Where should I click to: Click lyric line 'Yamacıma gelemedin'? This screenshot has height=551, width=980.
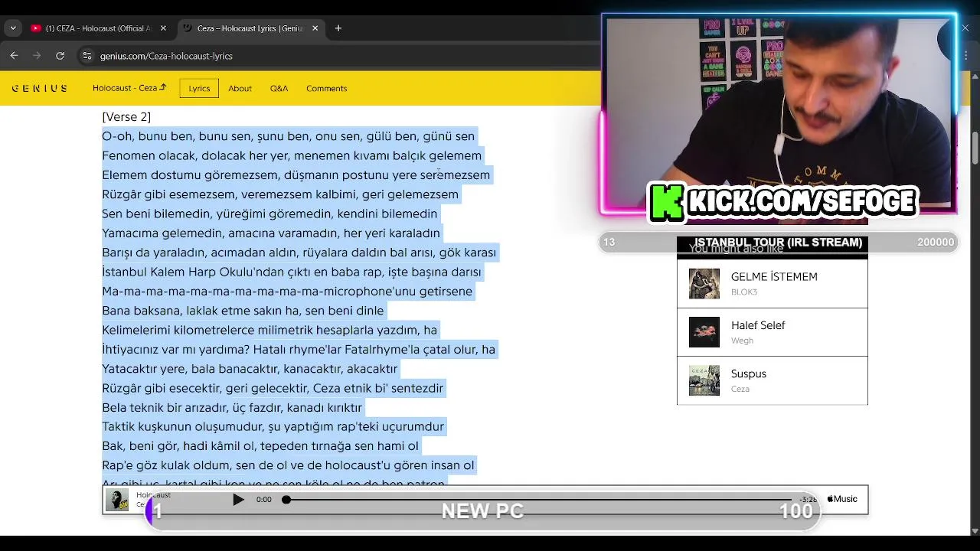coord(271,233)
